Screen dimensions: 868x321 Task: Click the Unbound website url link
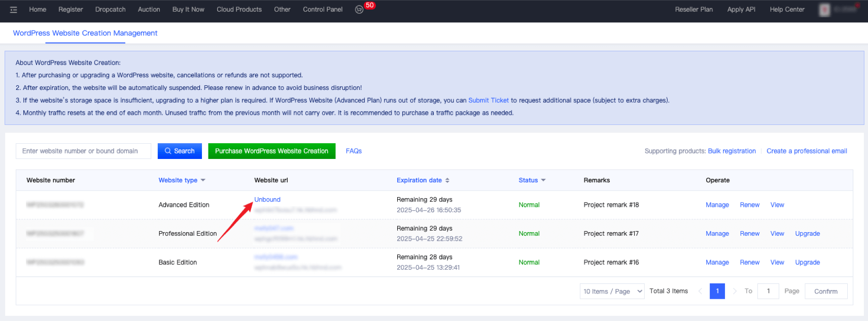[267, 200]
